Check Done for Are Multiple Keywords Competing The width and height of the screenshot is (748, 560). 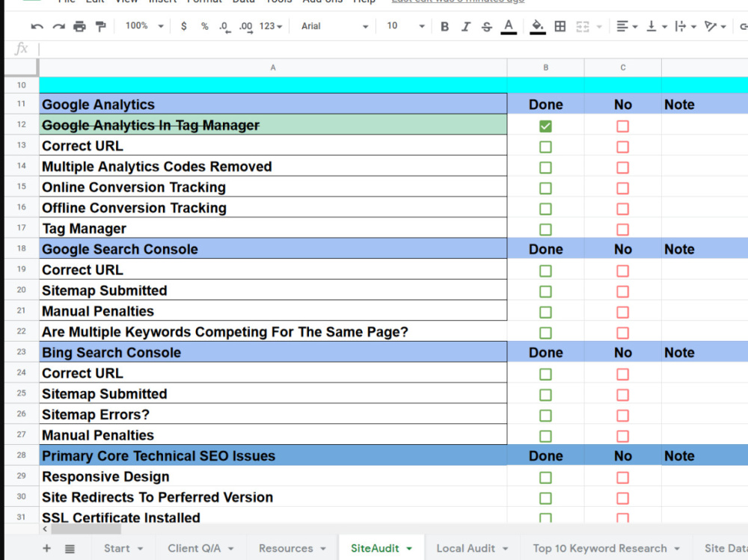545,333
